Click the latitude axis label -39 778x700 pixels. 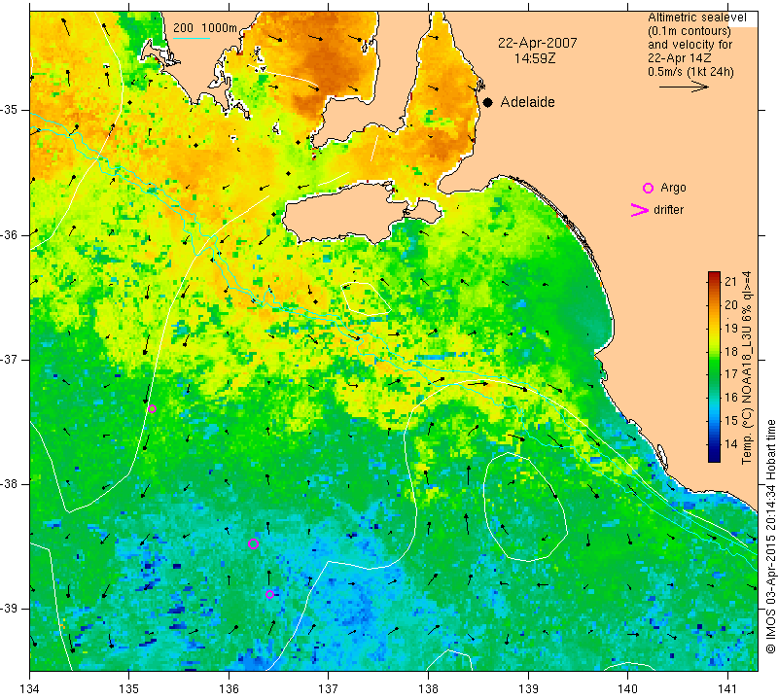tap(9, 608)
